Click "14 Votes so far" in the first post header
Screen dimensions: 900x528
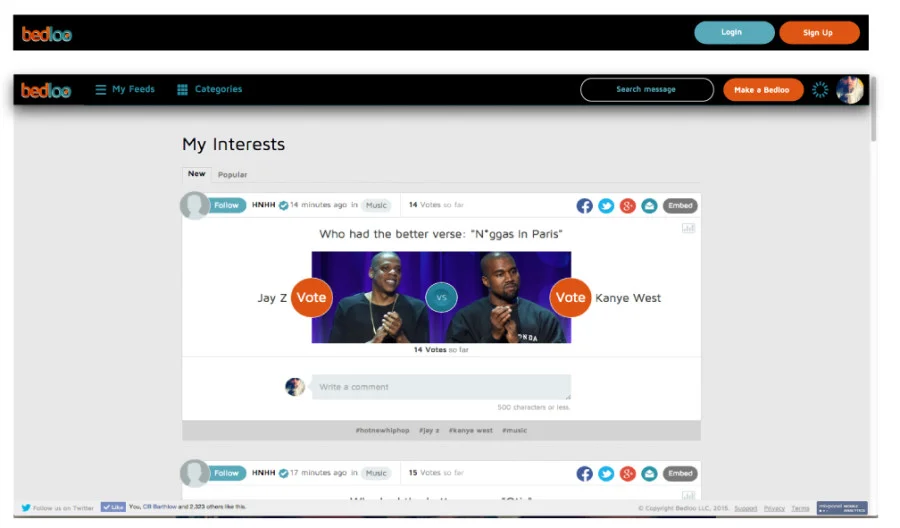[x=436, y=205]
